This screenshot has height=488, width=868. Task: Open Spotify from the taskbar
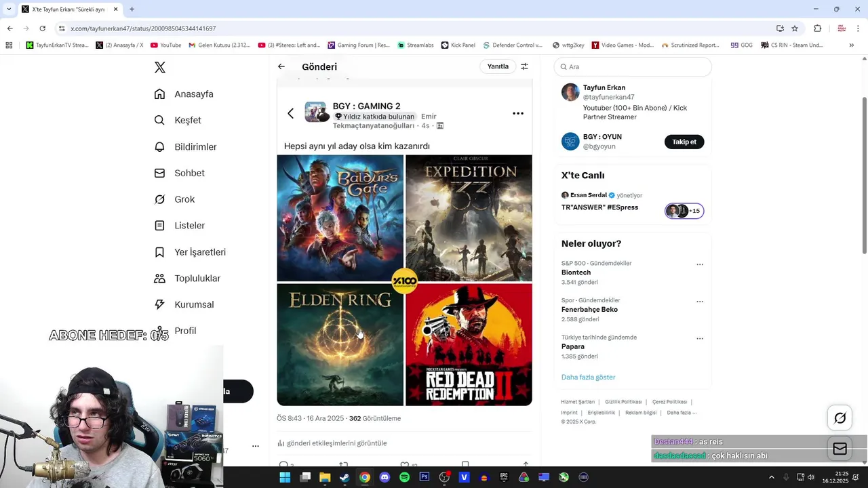click(x=404, y=477)
